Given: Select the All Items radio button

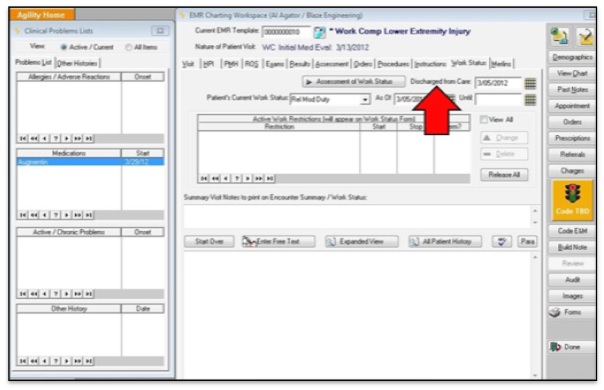Looking at the screenshot, I should [128, 47].
